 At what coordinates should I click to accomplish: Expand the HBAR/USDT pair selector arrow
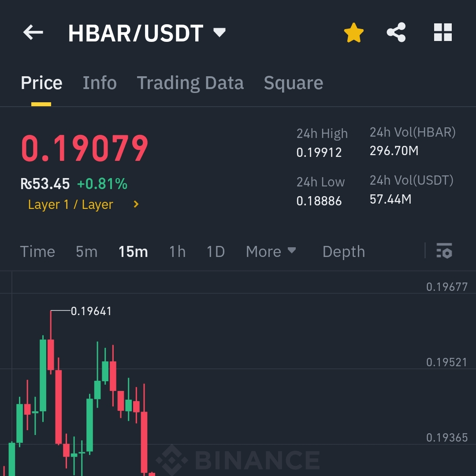pos(219,32)
